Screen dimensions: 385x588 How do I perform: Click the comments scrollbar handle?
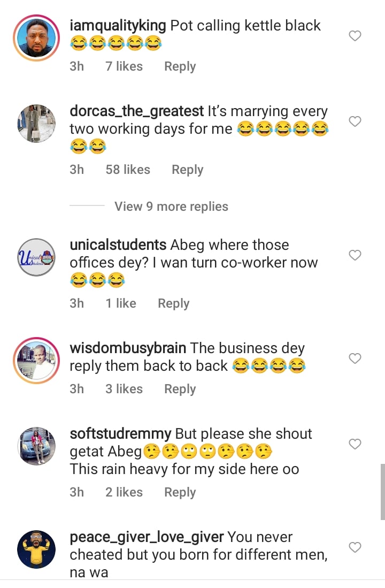[382, 492]
